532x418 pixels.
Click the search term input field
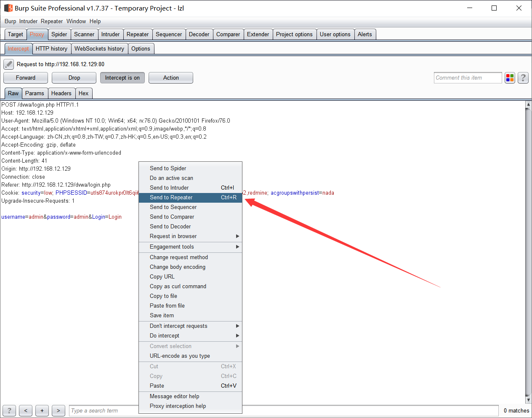[284, 410]
